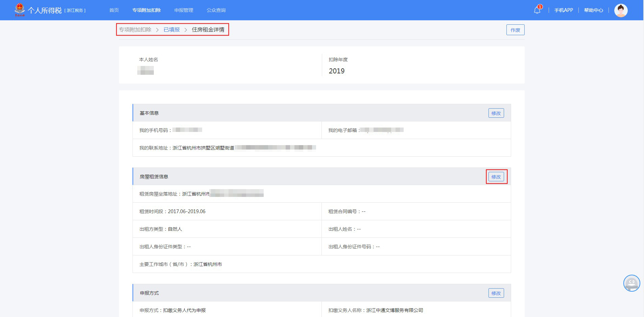Click the 手机APP link

(x=564, y=10)
